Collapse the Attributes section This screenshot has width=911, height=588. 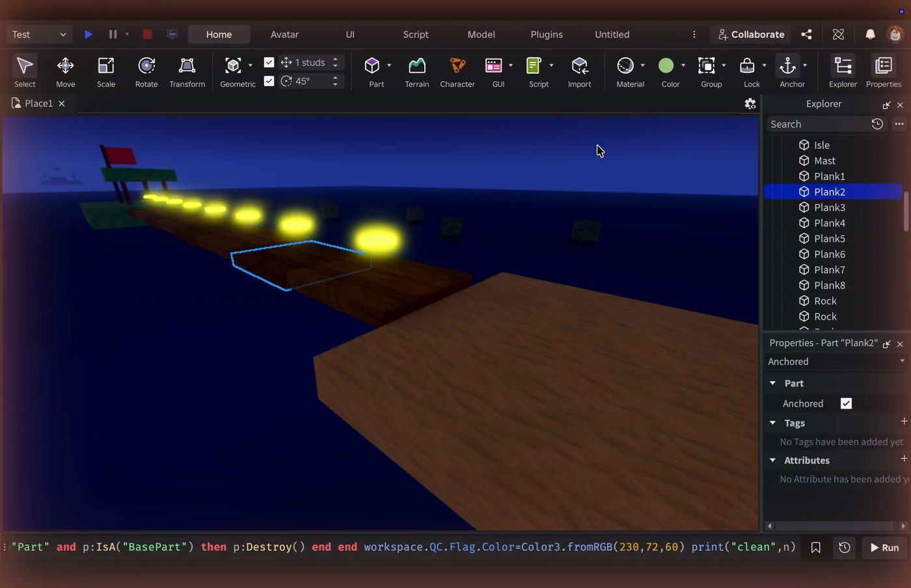(x=772, y=460)
